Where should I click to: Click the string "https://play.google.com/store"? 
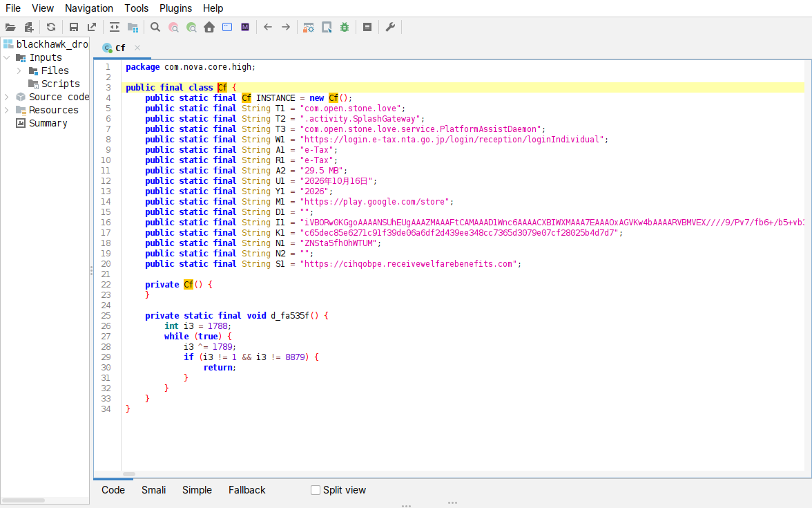374,202
